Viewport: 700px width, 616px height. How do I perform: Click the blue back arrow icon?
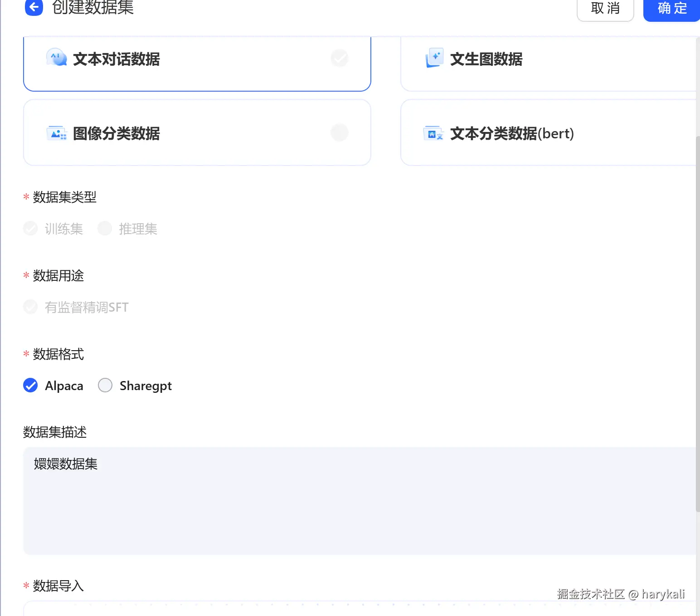coord(34,7)
